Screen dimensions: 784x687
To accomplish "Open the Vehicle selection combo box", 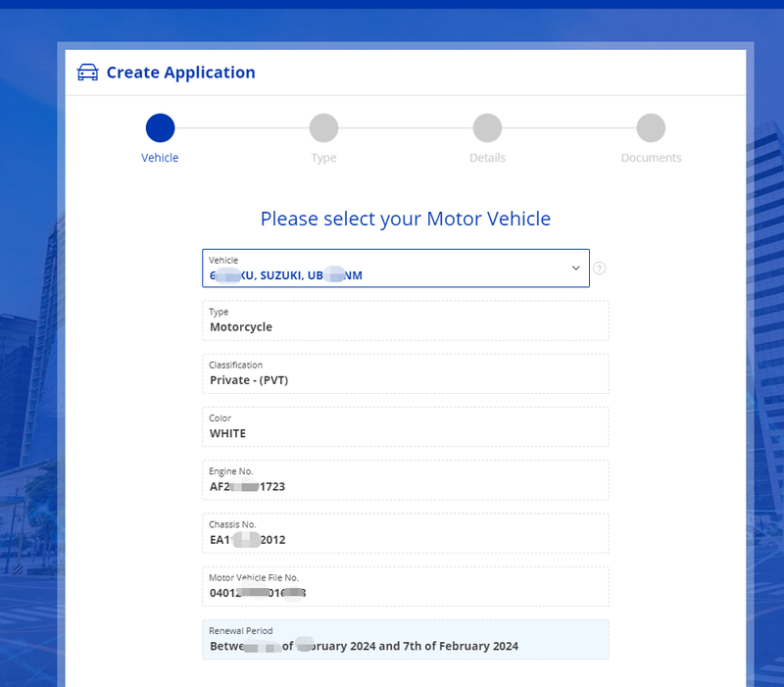I will click(x=396, y=268).
